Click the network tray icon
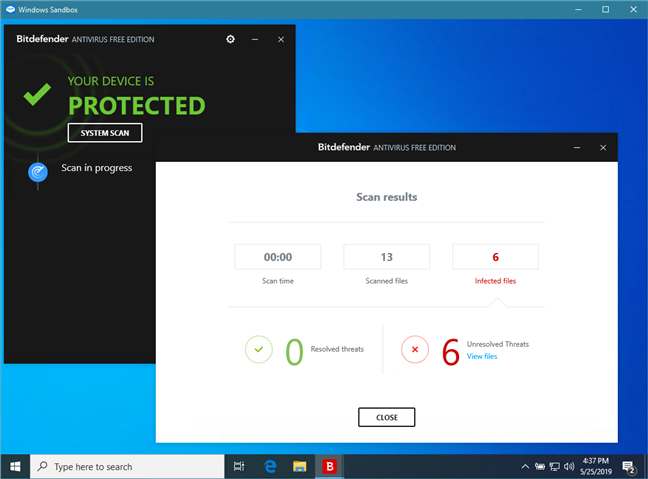Image resolution: width=648 pixels, height=479 pixels. click(x=555, y=467)
